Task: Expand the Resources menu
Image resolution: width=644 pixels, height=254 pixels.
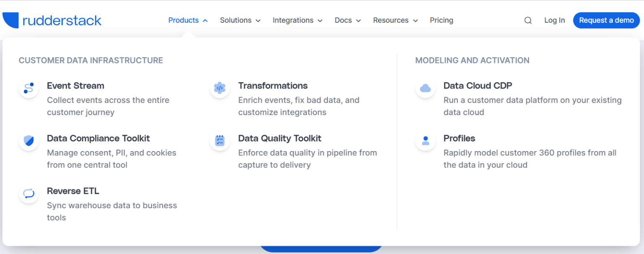Action: point(395,20)
